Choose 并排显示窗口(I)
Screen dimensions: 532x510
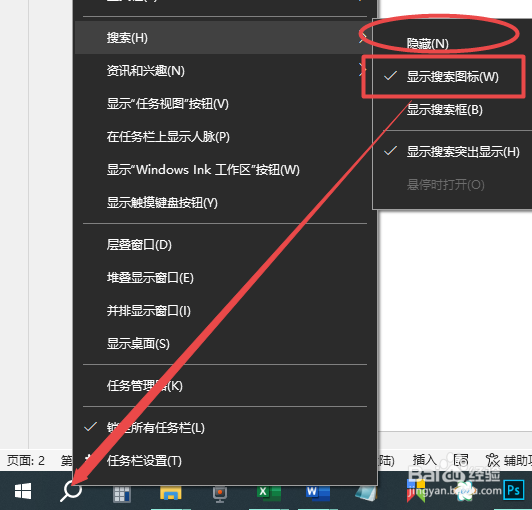pos(225,311)
